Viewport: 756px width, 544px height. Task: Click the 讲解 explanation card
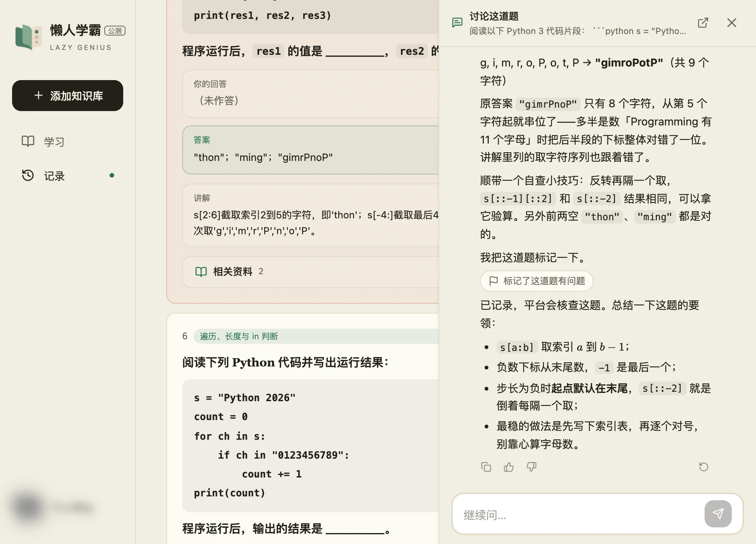pos(311,215)
